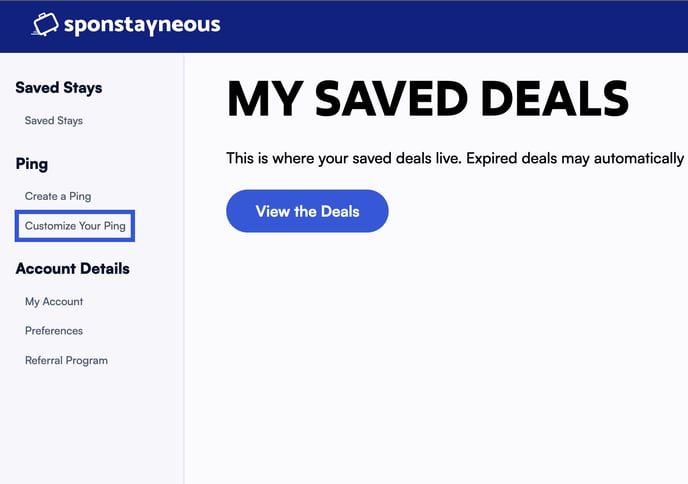
Task: Select the Ping section heading
Action: pyautogui.click(x=32, y=164)
